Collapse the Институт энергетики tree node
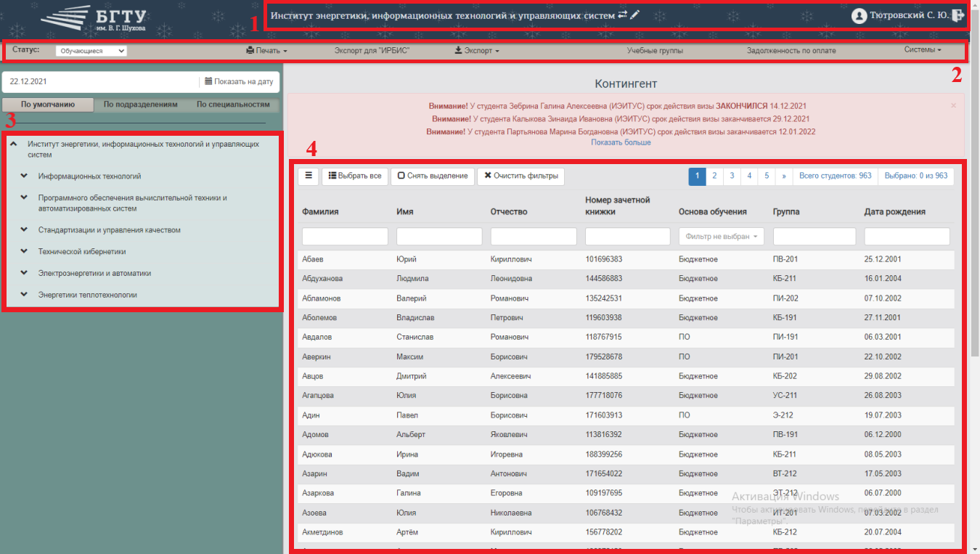980x554 pixels. [14, 144]
